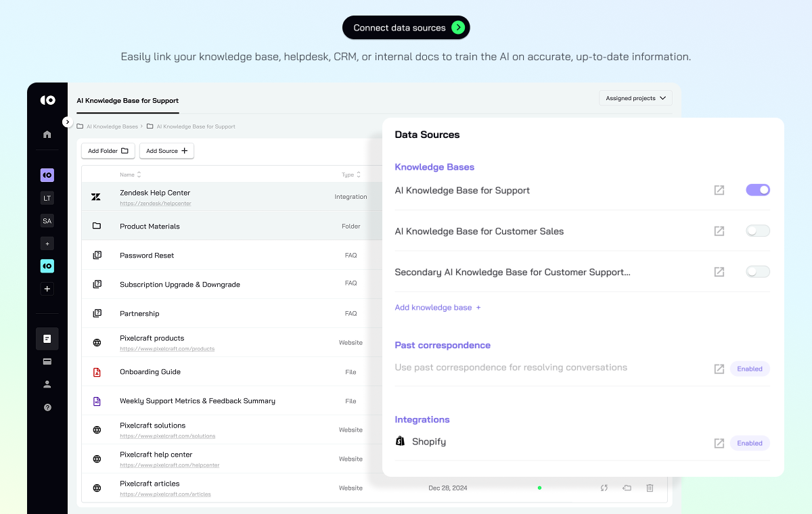This screenshot has height=514, width=812.
Task: Click the globe icon beside Pixelcraft articles
Action: click(97, 488)
